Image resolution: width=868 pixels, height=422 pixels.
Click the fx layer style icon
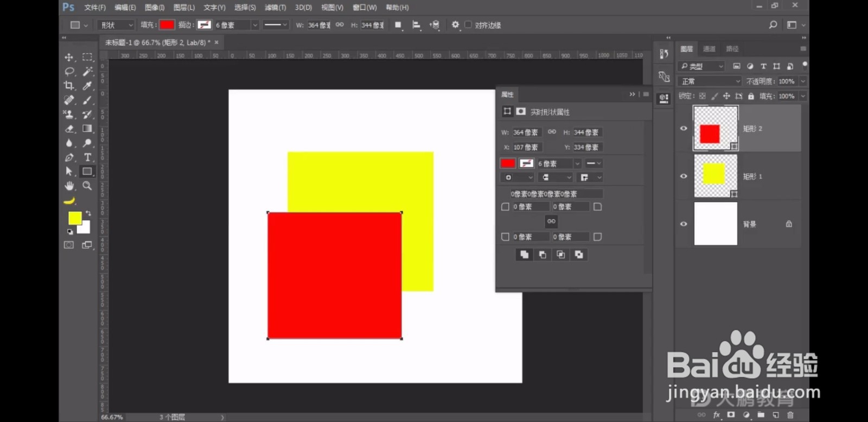716,415
